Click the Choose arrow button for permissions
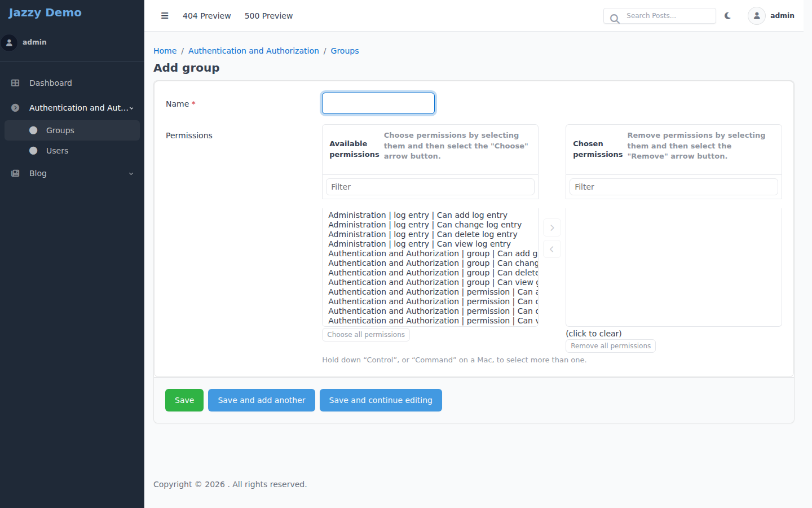The image size is (812, 508). (x=552, y=228)
